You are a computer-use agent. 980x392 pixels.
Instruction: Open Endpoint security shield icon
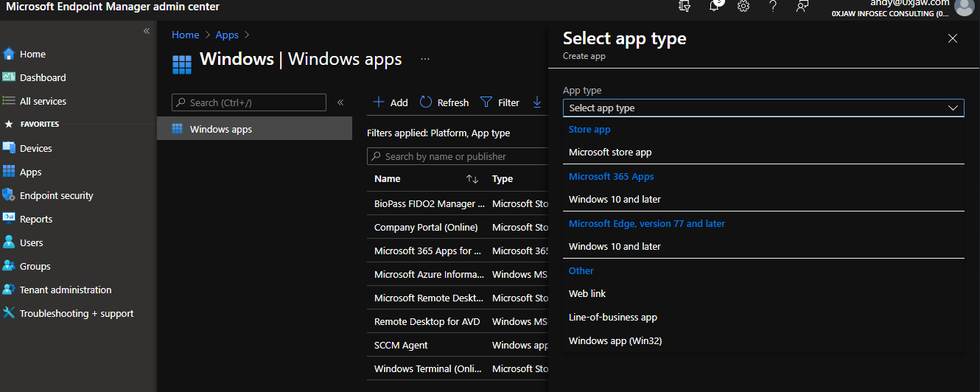point(9,195)
